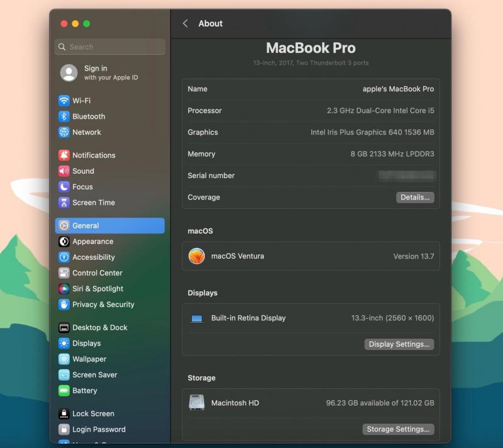503x448 pixels.
Task: Open Display Settings button
Action: tap(399, 344)
